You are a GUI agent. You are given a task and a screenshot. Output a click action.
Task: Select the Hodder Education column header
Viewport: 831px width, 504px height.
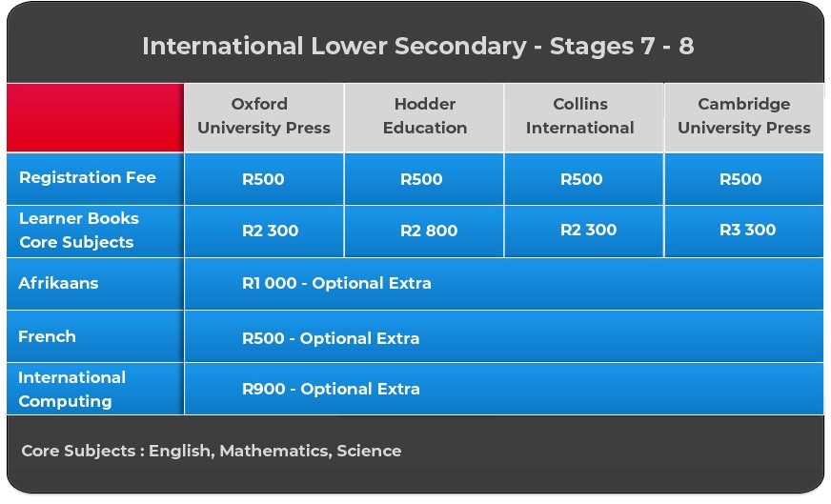[424, 116]
